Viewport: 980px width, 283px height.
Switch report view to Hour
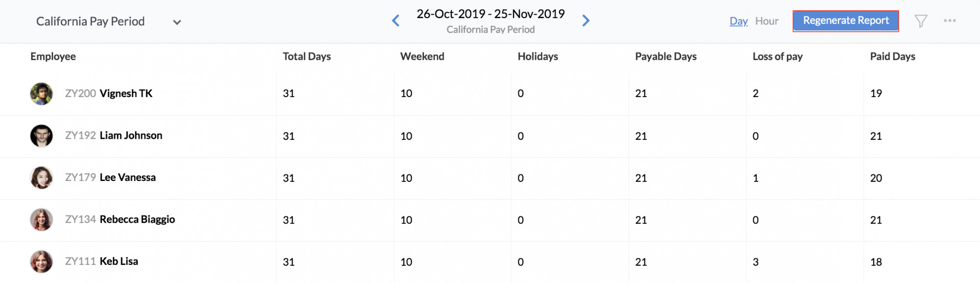click(766, 21)
